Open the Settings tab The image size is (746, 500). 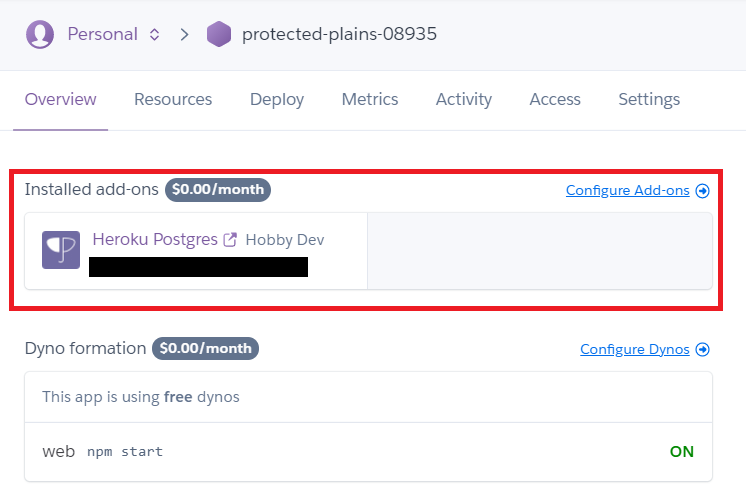(x=649, y=99)
